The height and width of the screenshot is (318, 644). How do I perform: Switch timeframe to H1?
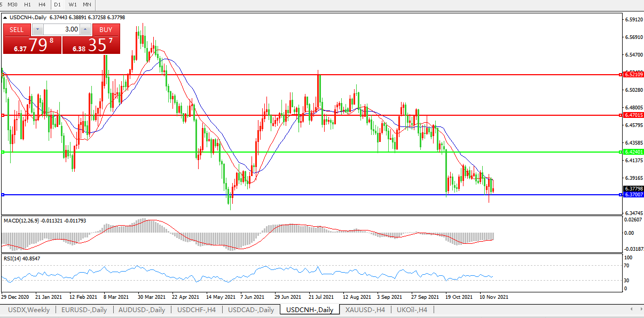click(27, 5)
